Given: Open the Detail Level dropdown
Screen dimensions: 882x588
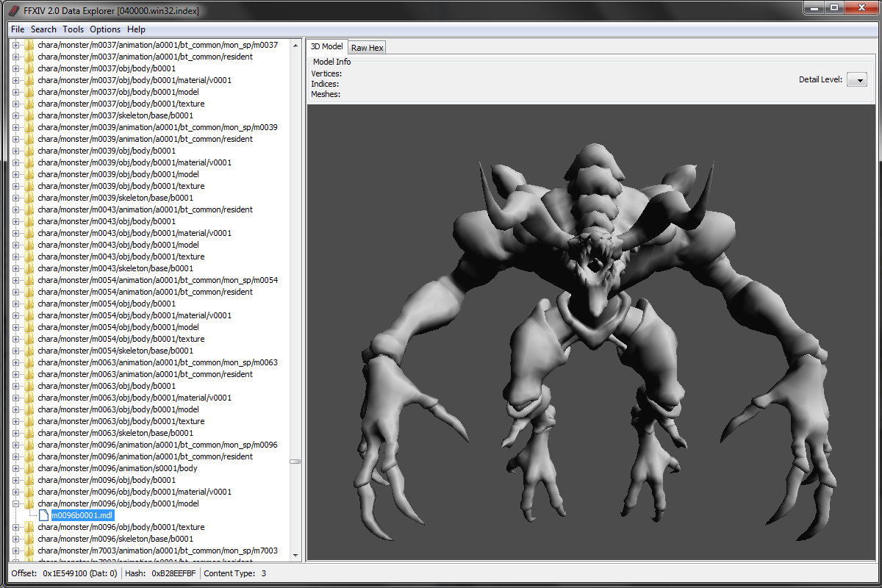Looking at the screenshot, I should pyautogui.click(x=857, y=79).
